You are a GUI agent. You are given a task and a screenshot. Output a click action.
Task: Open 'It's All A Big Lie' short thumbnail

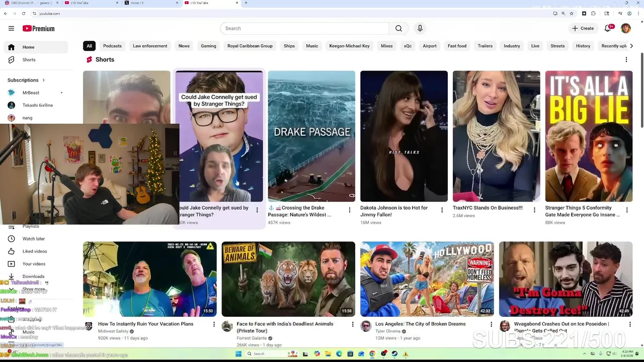click(x=589, y=136)
